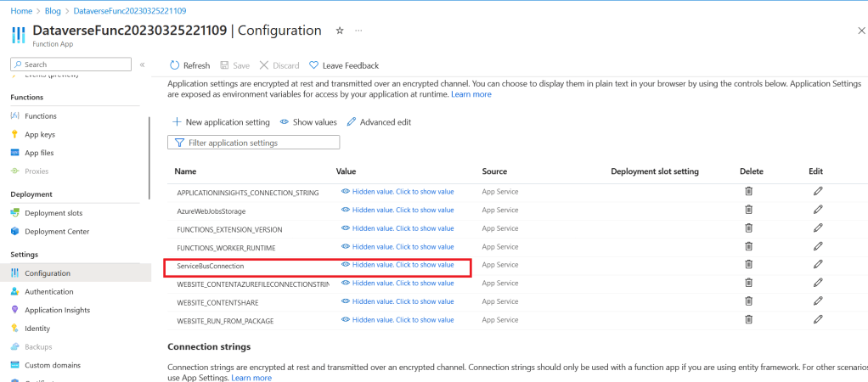Select the Source column header
The height and width of the screenshot is (382, 868).
(494, 171)
